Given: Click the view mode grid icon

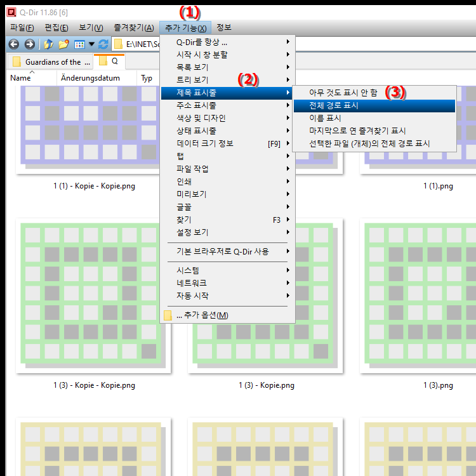Looking at the screenshot, I should [79, 44].
